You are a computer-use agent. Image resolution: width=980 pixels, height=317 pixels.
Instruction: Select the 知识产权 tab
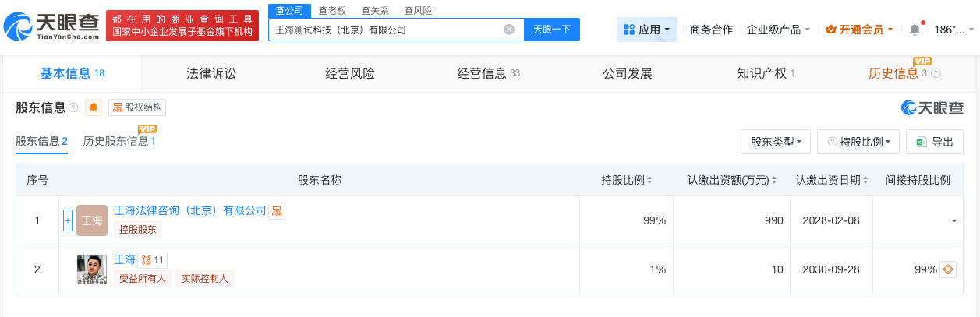point(766,73)
